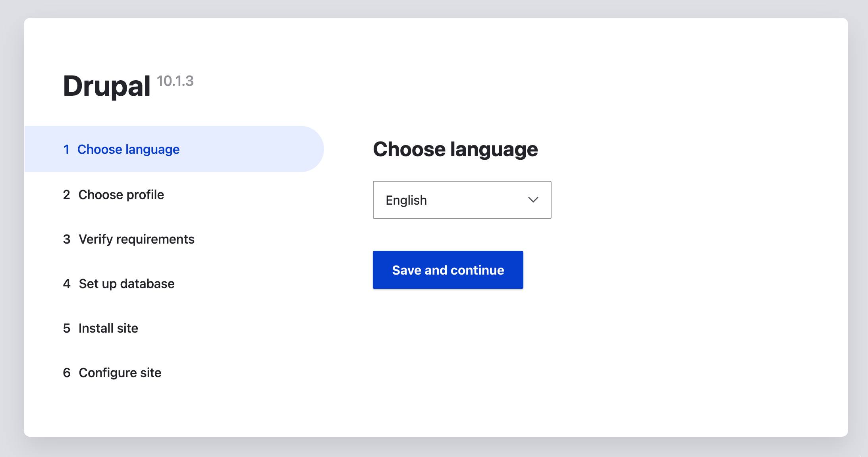Click step number 2 in sidebar

point(66,195)
